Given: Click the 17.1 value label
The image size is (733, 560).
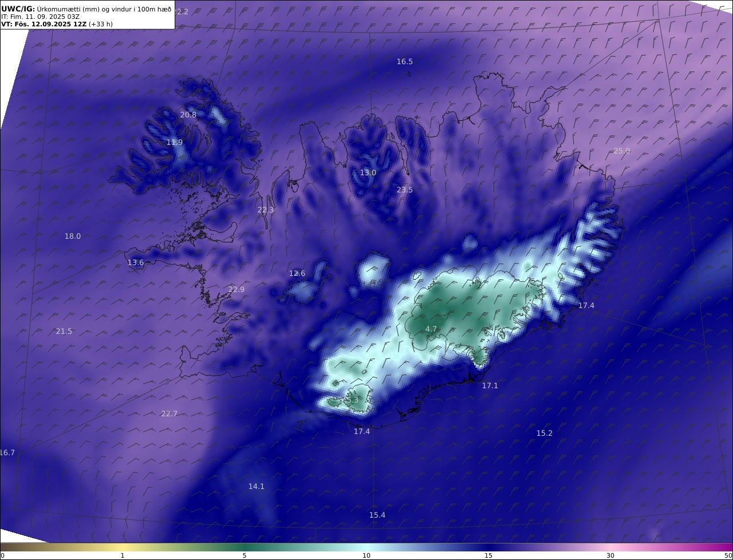Looking at the screenshot, I should 490,385.
